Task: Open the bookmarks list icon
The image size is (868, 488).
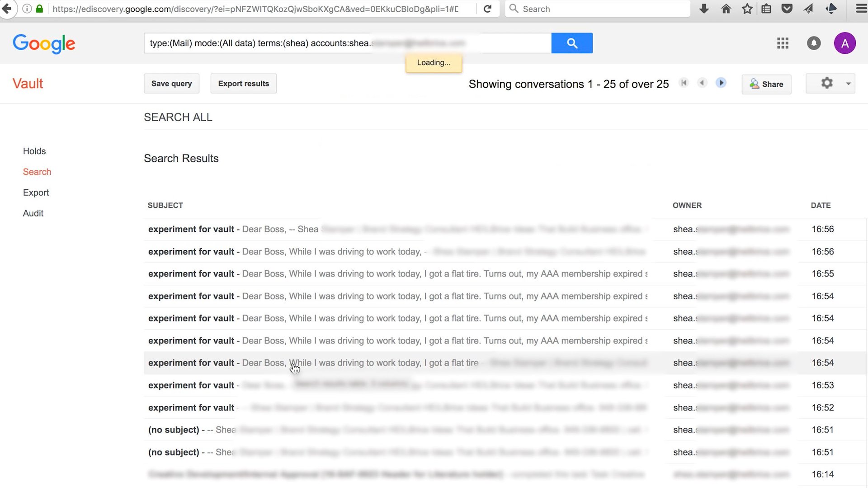Action: [766, 9]
